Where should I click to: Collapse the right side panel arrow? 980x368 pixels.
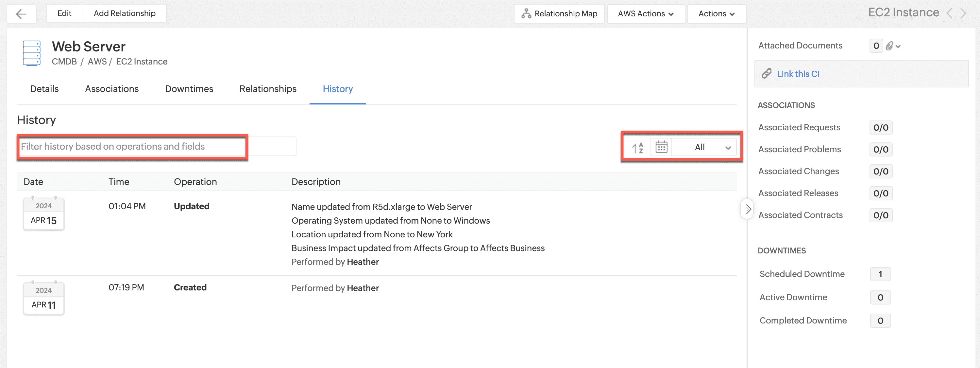point(748,209)
